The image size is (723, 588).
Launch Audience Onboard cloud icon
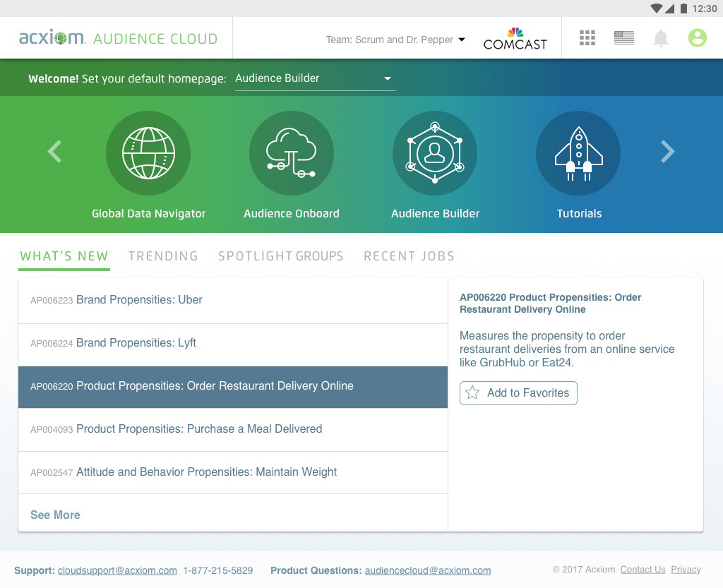point(292,153)
